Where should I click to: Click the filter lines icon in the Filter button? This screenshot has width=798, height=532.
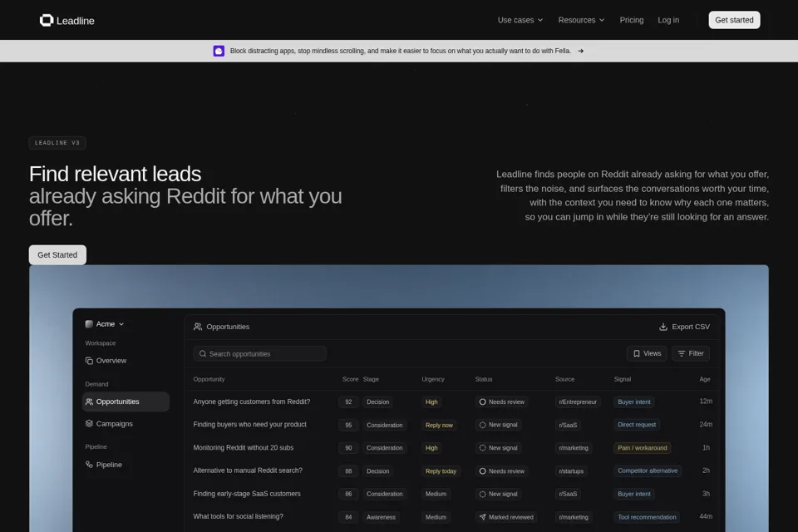(682, 353)
